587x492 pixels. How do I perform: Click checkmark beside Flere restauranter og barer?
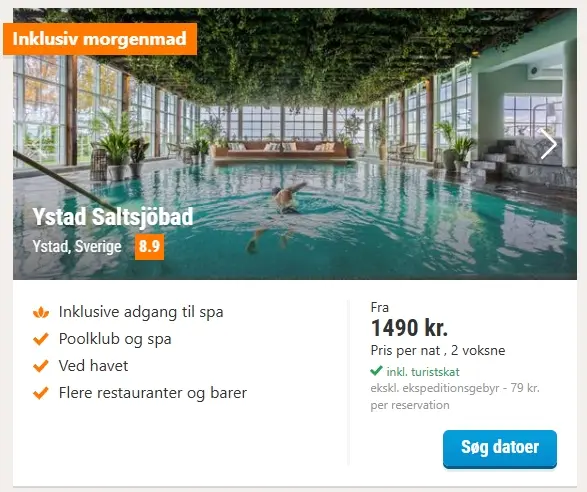point(41,393)
